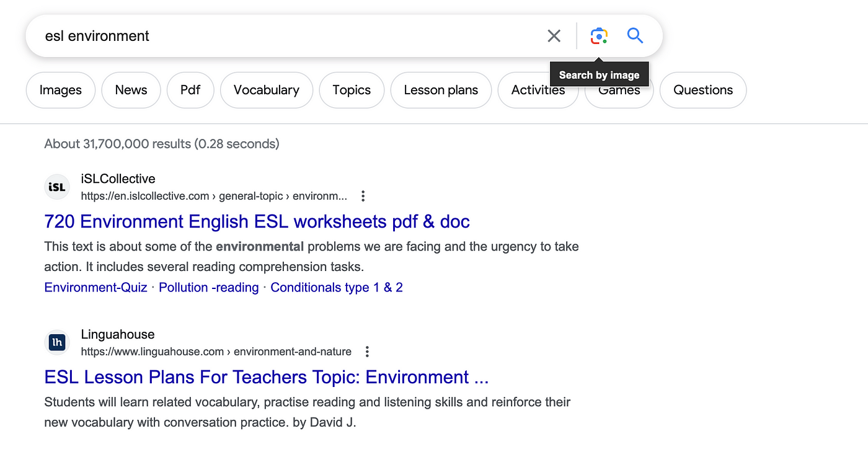Click the en.islcollective.com URL breadcrumb

tap(214, 196)
